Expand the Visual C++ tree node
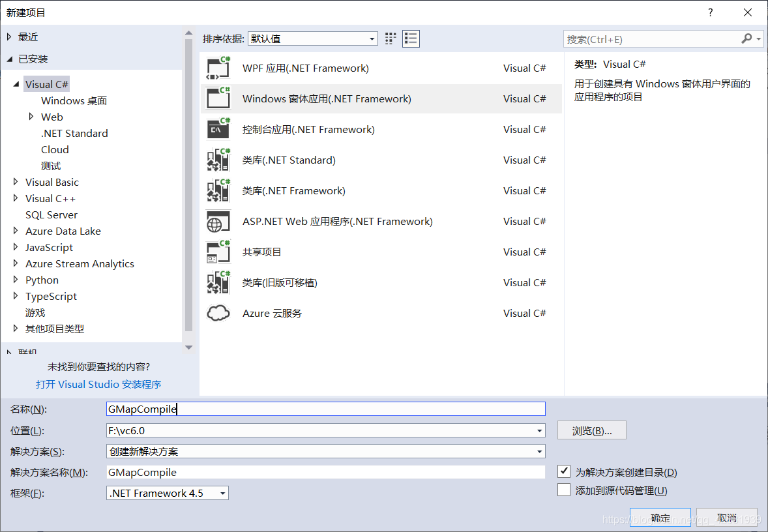The image size is (768, 532). pos(16,198)
